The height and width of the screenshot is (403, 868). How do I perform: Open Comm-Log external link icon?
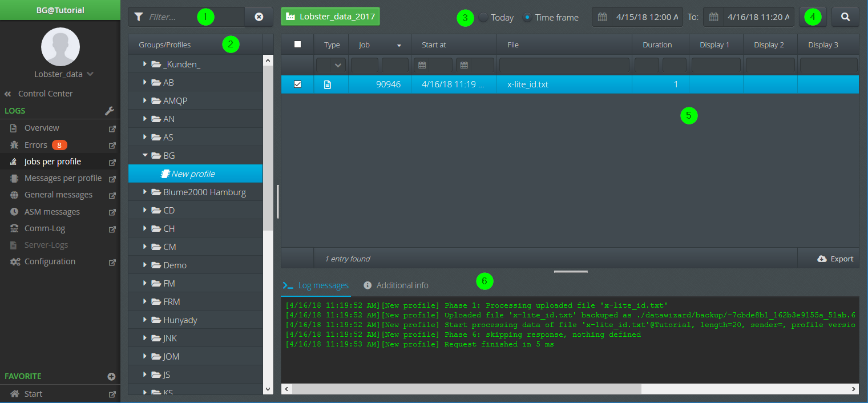click(x=112, y=229)
